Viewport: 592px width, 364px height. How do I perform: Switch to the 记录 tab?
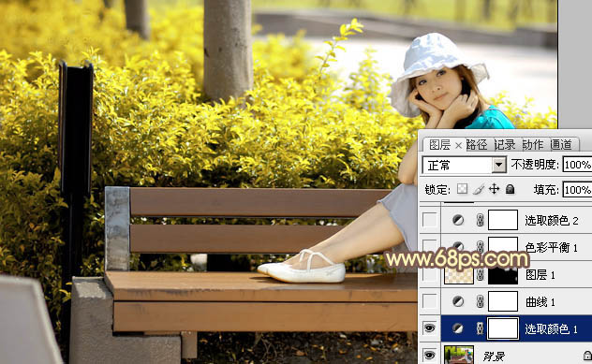click(505, 145)
